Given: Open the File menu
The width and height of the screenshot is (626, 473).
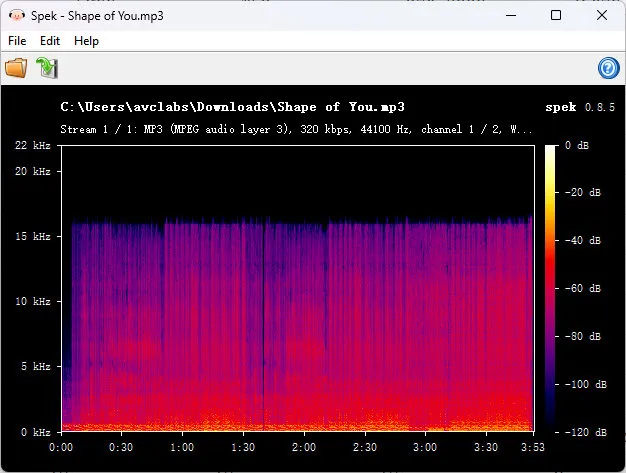Looking at the screenshot, I should [17, 41].
